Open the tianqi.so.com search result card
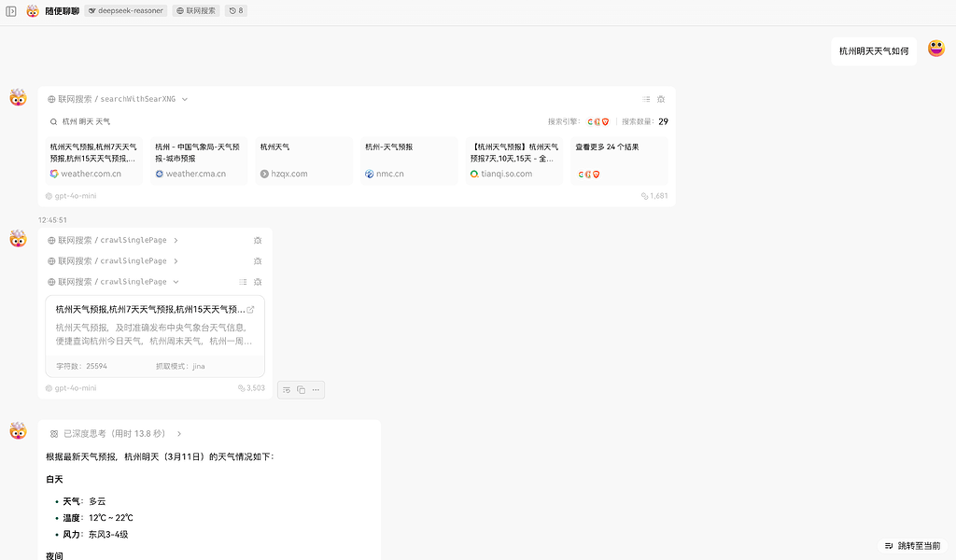The width and height of the screenshot is (956, 560). [x=514, y=161]
